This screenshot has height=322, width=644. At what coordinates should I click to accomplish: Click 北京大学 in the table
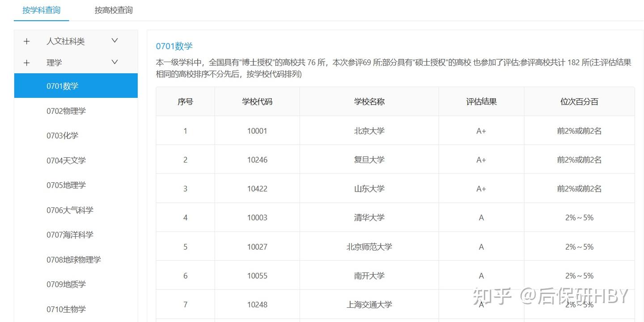click(x=369, y=131)
